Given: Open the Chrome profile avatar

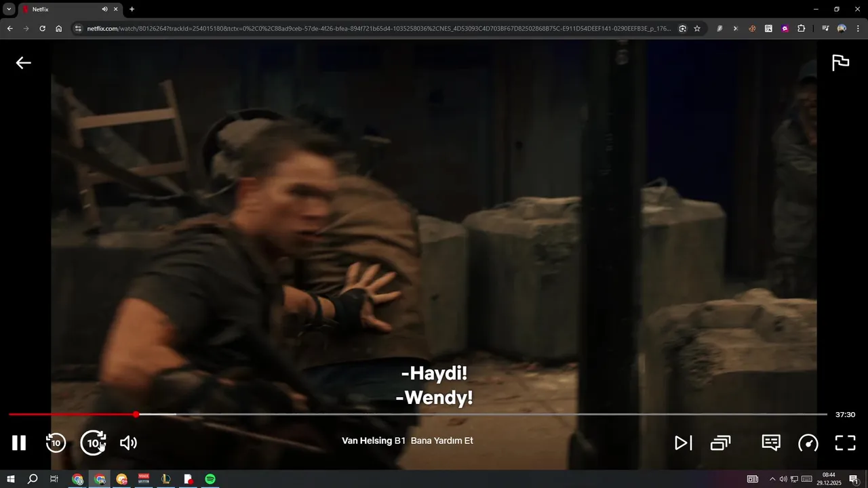Looking at the screenshot, I should [842, 28].
